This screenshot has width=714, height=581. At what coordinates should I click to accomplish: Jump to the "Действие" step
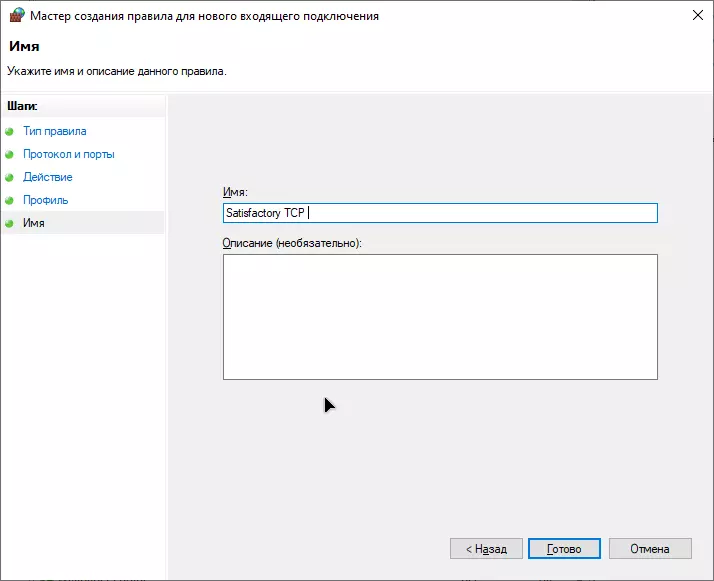pos(47,177)
